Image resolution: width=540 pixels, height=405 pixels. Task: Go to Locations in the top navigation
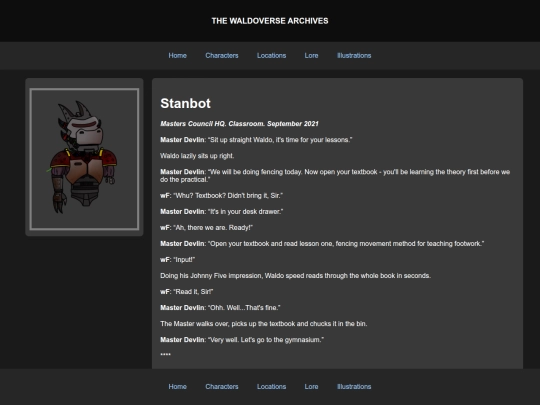[x=271, y=55]
